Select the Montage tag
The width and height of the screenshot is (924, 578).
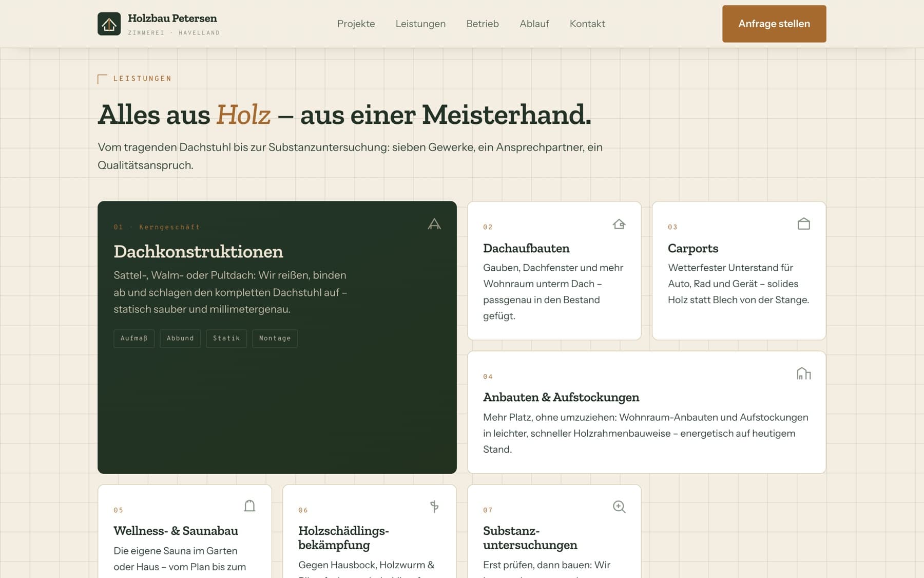point(275,339)
